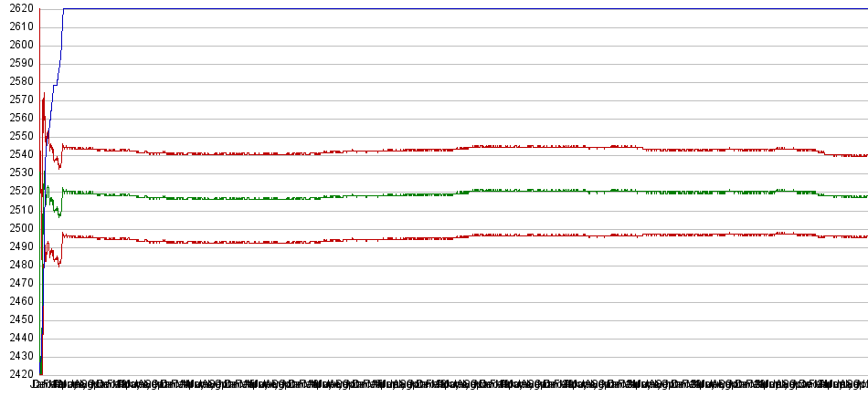Image resolution: width=868 pixels, height=397 pixels.
Task: Select the 2590 y-axis label
Action: click(17, 63)
